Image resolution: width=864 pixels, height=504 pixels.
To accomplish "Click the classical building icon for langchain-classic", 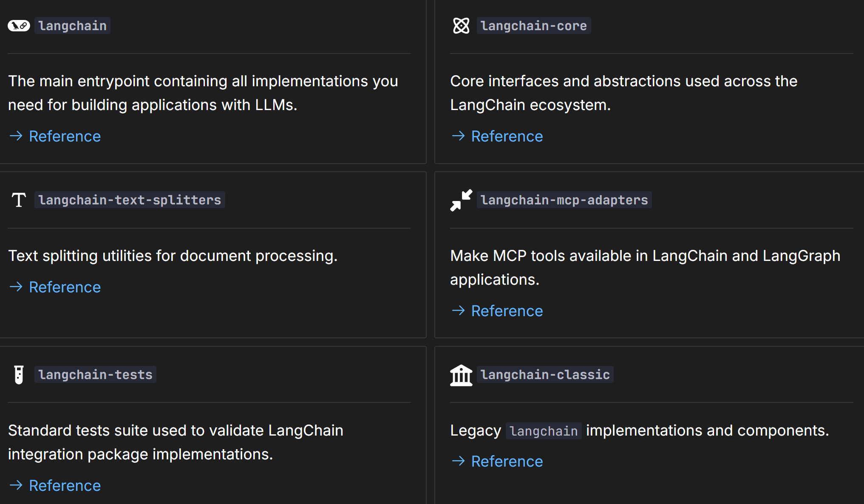I will (461, 375).
